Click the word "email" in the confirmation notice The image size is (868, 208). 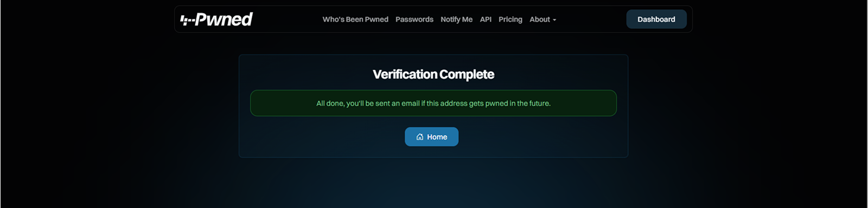click(411, 103)
